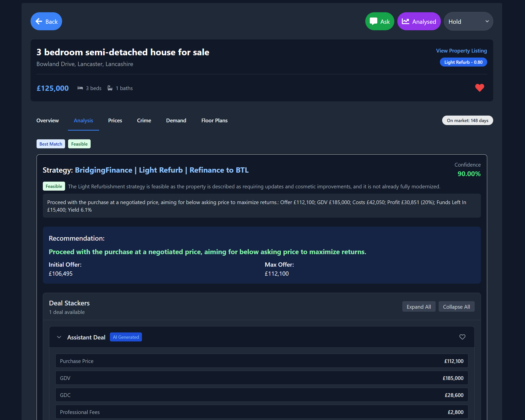Favorite the Assistant Deal with heart outline
525x420 pixels.
pos(462,337)
